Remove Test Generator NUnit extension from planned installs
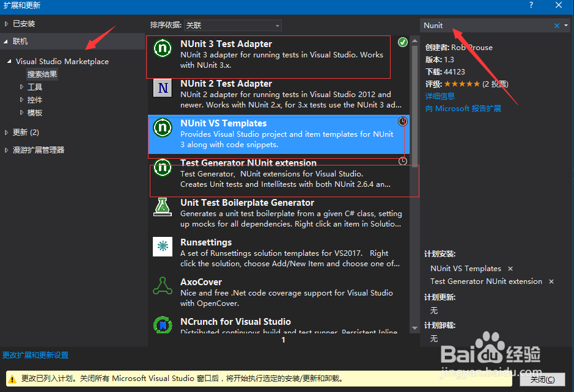The height and width of the screenshot is (392, 574). (x=551, y=281)
